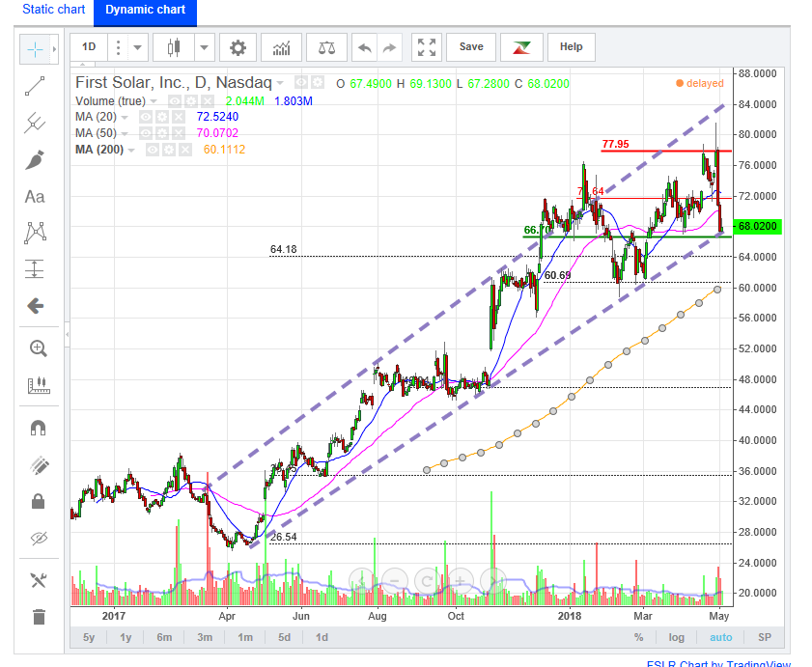The image size is (812, 667).
Task: Toggle lock all drawings padlock
Action: [x=39, y=501]
